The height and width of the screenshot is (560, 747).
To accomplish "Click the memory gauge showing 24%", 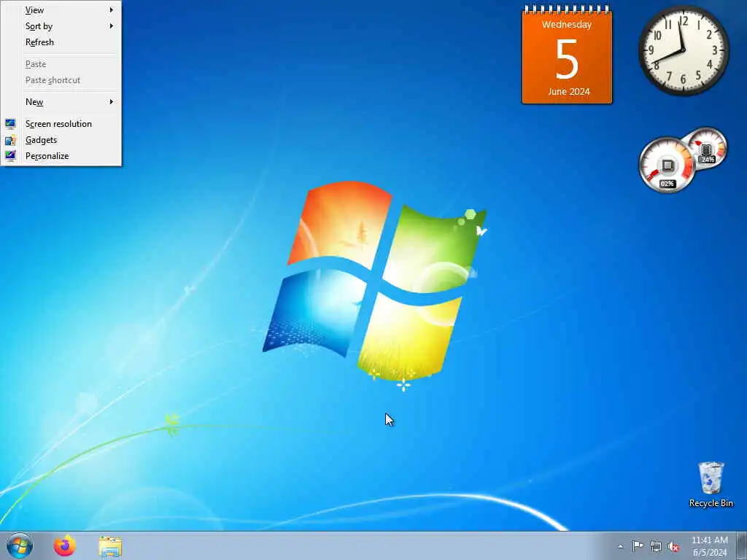I will (706, 147).
